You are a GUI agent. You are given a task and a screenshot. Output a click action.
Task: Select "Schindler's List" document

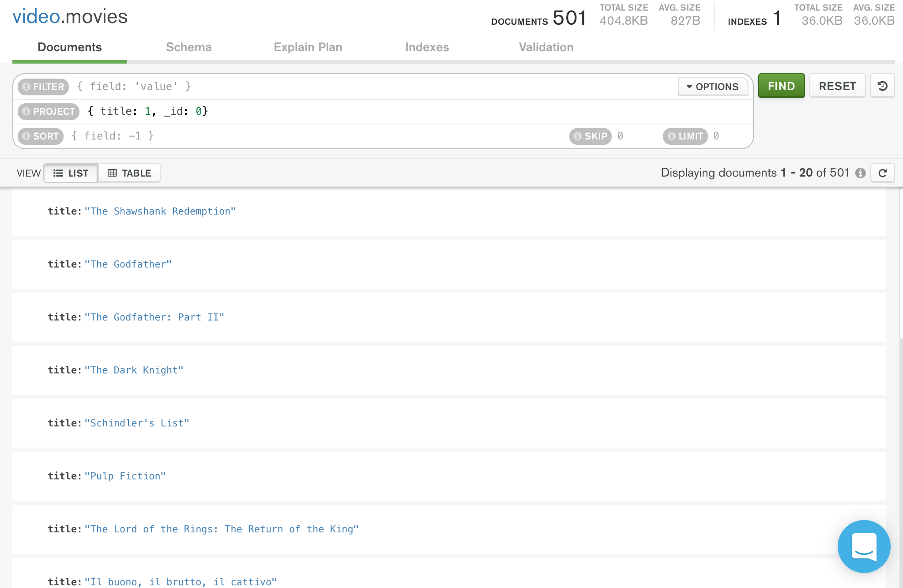coord(449,423)
